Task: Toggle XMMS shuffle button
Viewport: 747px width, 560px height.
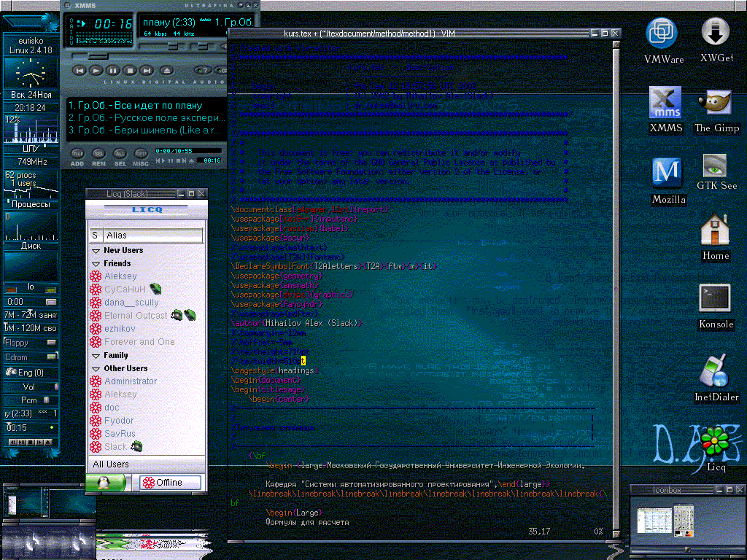Action: coord(204,71)
